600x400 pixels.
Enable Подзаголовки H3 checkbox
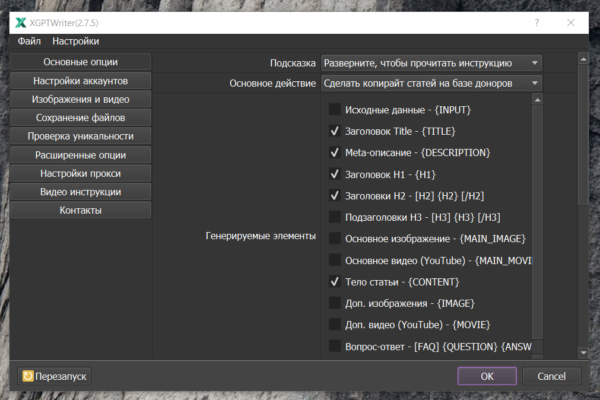[335, 217]
